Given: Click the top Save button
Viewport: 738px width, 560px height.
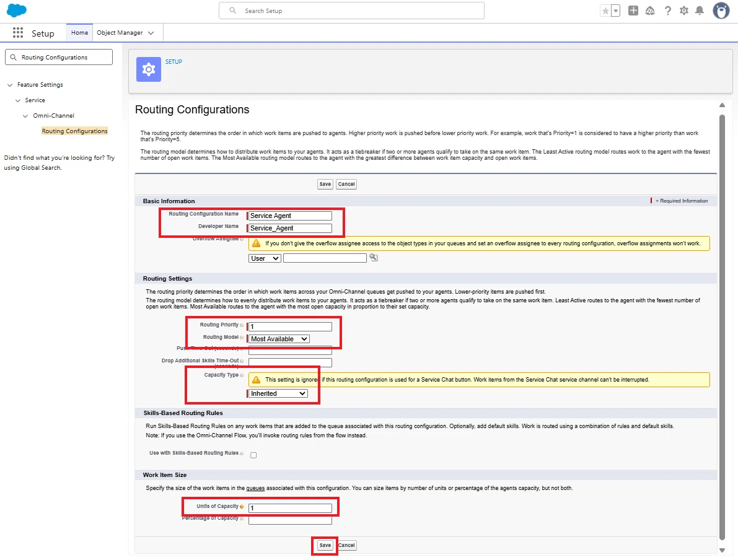Looking at the screenshot, I should coord(325,184).
